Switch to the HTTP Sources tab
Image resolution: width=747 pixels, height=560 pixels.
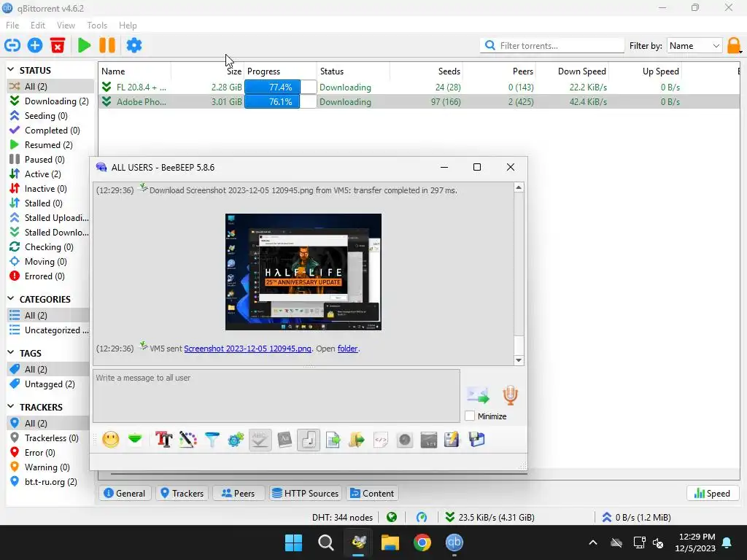click(306, 494)
